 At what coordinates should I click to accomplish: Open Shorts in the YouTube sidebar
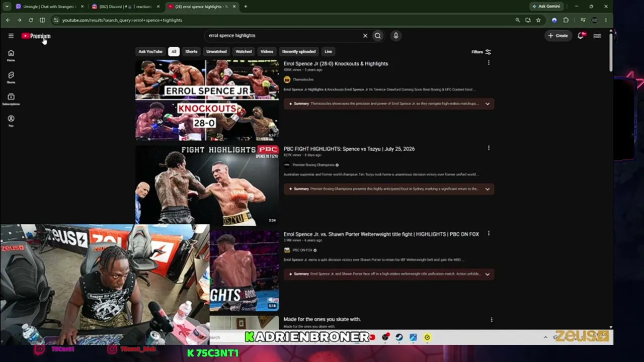11,77
